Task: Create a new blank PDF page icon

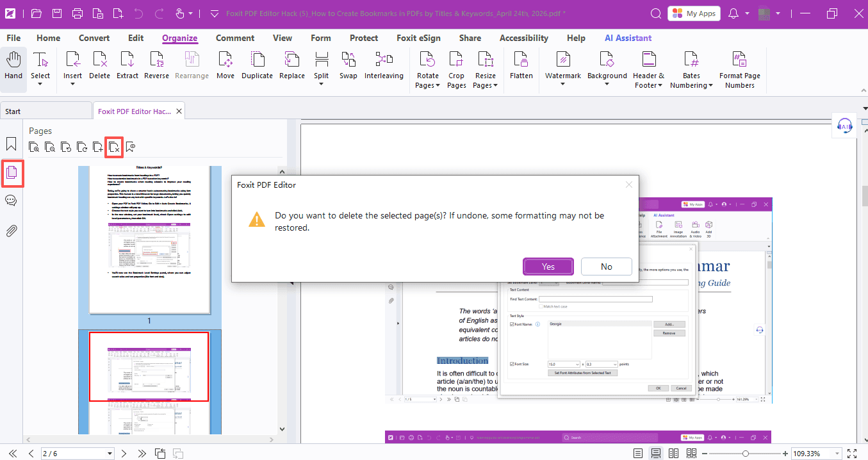Action: [118, 13]
